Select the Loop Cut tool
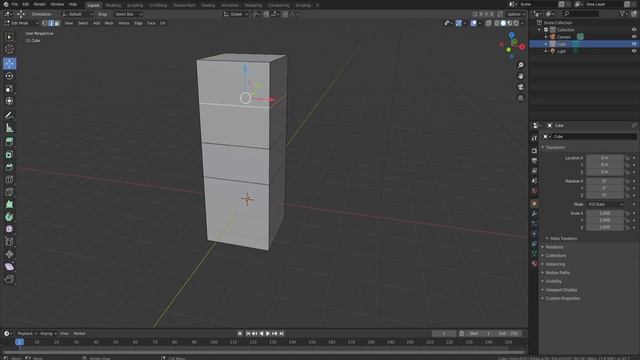 [x=9, y=180]
